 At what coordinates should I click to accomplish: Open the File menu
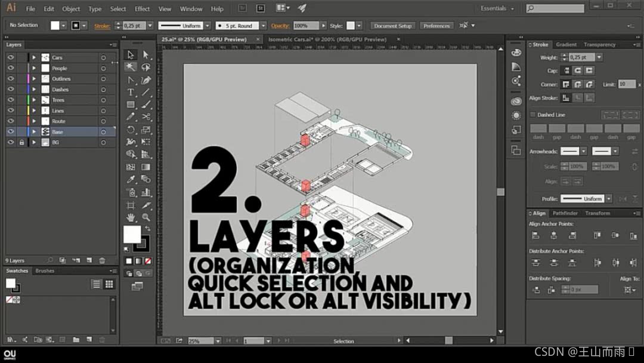30,8
